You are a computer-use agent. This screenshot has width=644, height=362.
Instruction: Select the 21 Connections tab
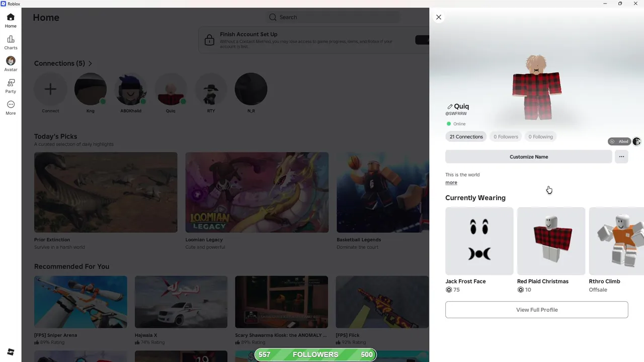coord(466,137)
